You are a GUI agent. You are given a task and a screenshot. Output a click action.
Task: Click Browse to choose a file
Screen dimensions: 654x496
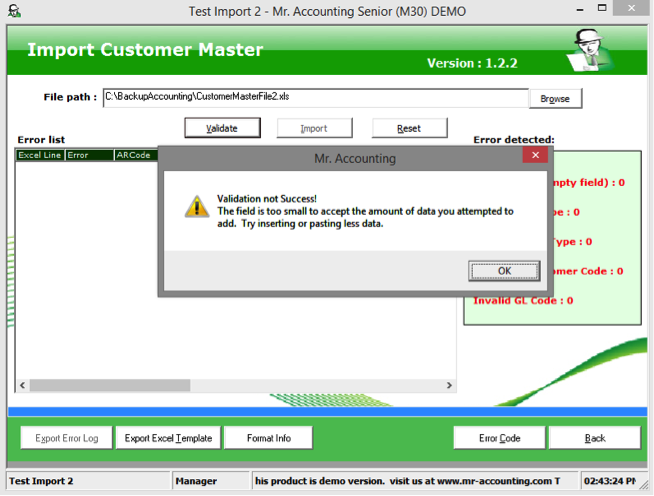pyautogui.click(x=555, y=99)
